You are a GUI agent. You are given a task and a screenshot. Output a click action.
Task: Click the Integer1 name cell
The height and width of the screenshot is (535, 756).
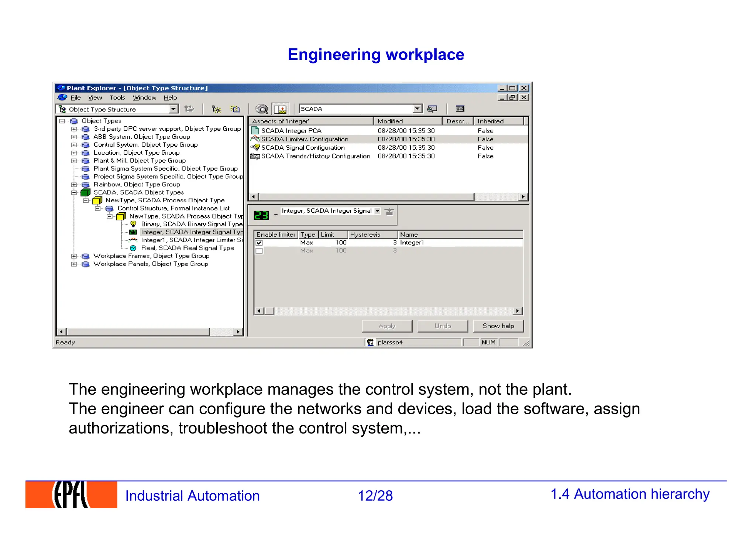point(412,243)
